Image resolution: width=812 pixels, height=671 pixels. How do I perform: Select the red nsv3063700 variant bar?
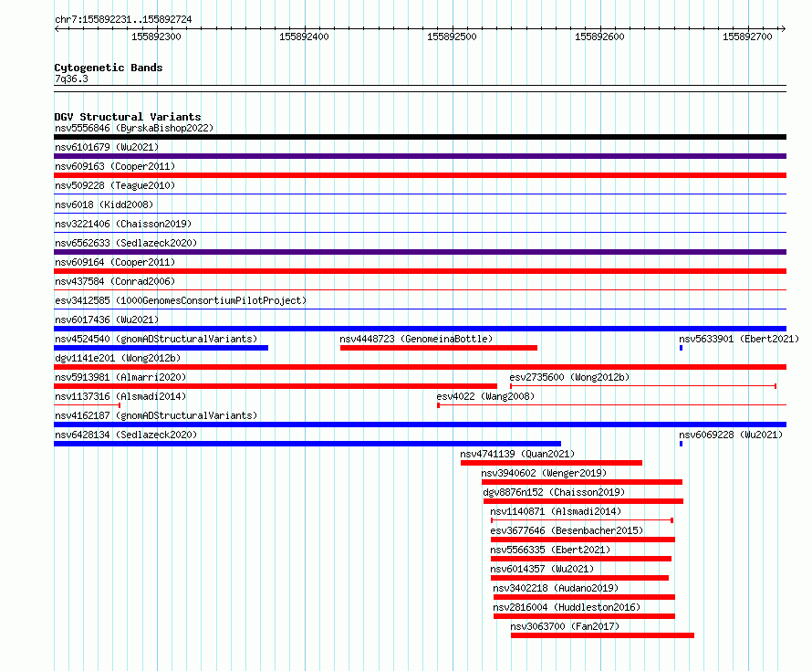602,635
